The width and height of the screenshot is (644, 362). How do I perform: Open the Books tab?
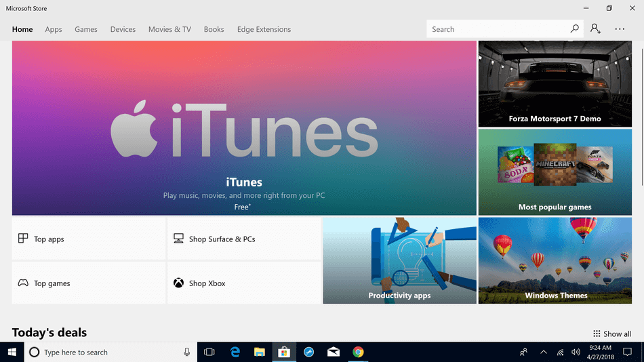click(x=214, y=29)
